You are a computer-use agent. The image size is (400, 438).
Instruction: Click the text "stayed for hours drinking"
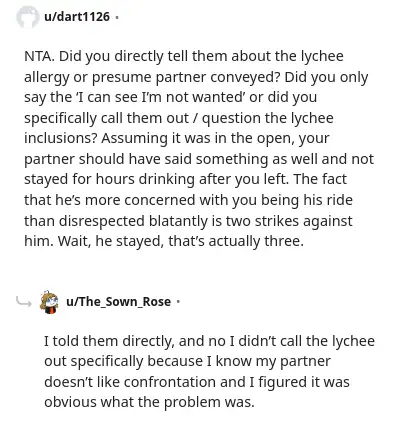[109, 180]
